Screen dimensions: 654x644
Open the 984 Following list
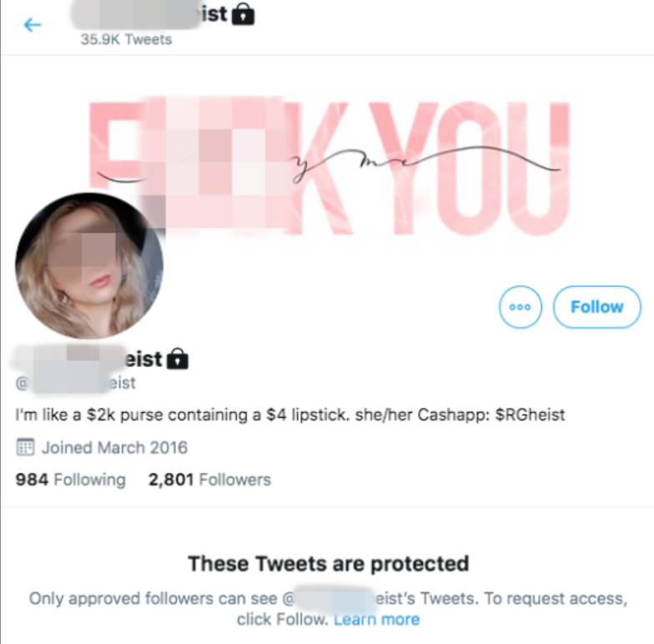coord(70,480)
